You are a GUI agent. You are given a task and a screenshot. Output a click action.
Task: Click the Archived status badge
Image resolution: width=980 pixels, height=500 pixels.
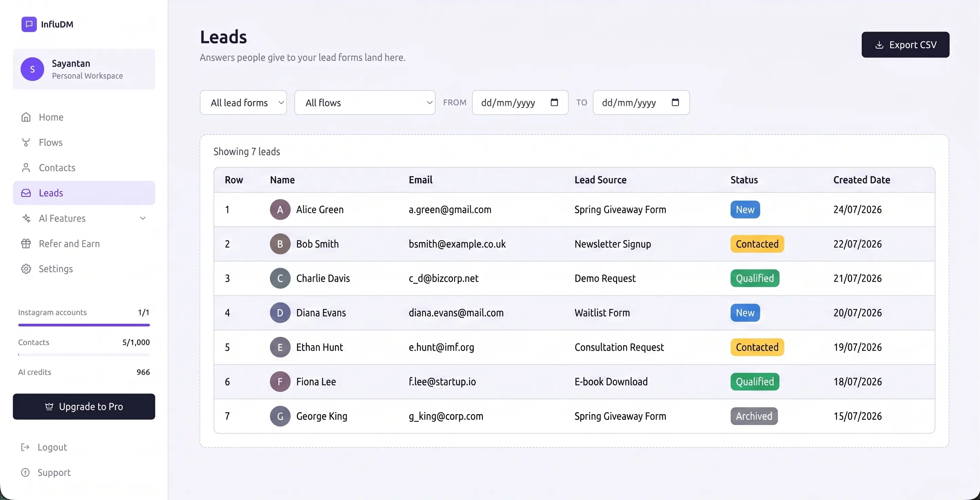click(754, 416)
